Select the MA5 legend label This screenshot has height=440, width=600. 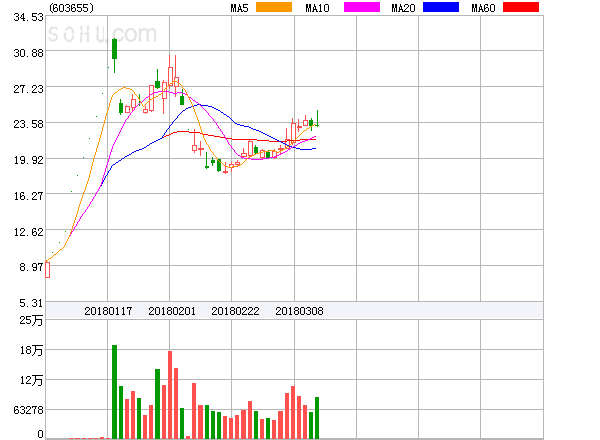[x=239, y=8]
